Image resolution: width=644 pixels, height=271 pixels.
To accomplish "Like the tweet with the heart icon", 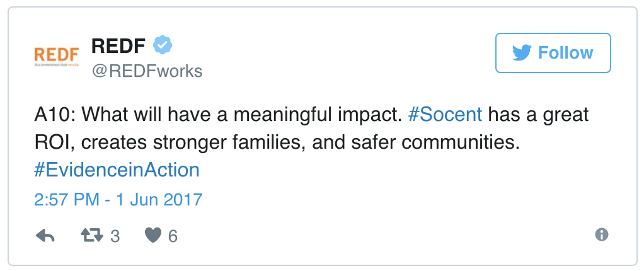I will pos(153,236).
